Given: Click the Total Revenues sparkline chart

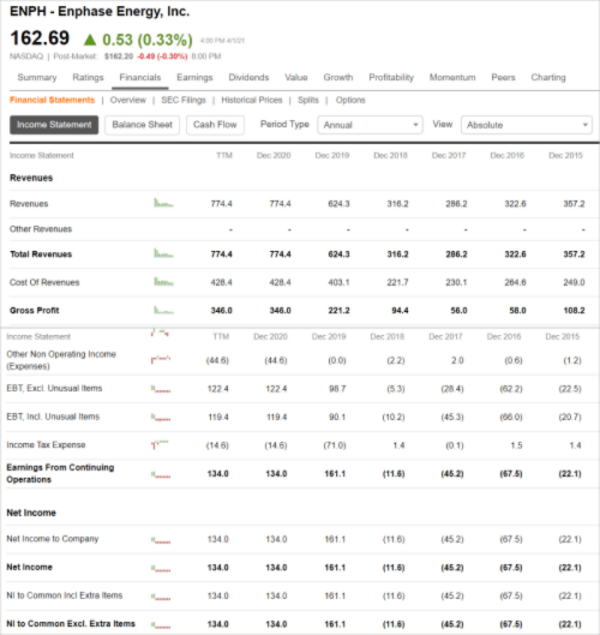Looking at the screenshot, I should (164, 253).
